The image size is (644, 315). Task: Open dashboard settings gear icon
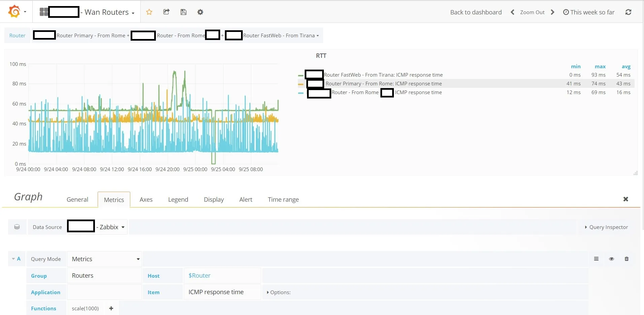tap(200, 12)
